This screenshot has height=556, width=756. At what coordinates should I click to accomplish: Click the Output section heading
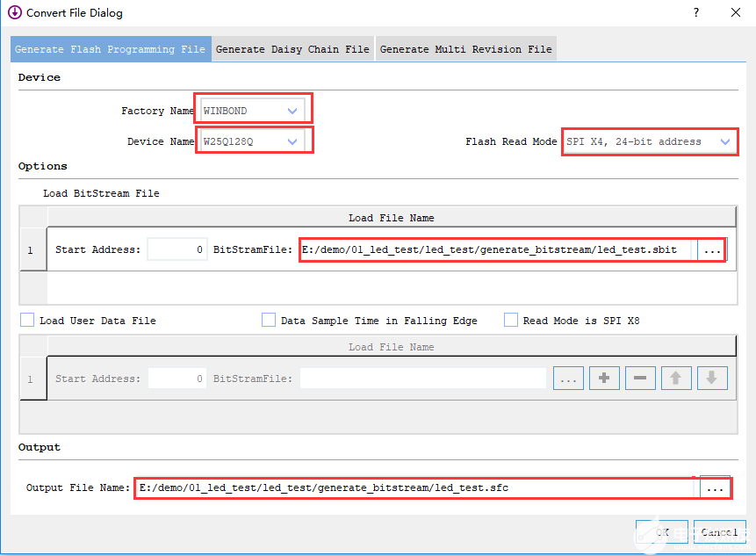pos(39,447)
